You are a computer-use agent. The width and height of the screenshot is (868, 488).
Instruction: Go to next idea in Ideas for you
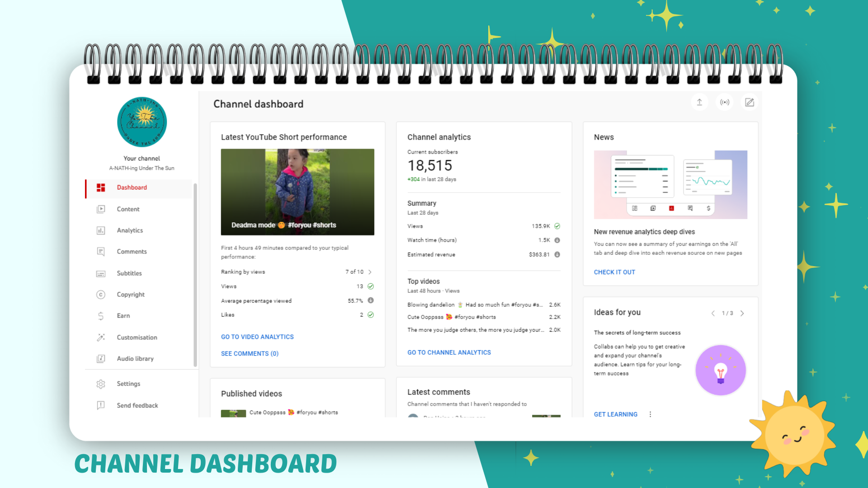pos(742,313)
